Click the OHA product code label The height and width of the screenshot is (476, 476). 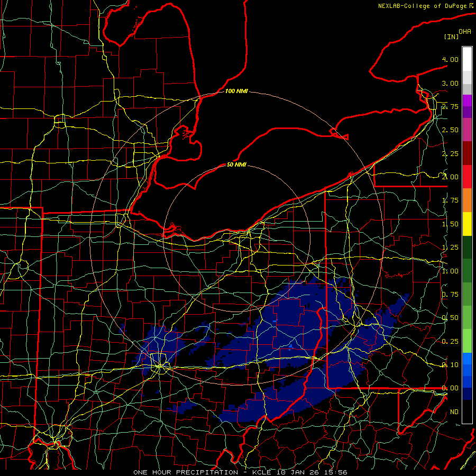tap(465, 32)
